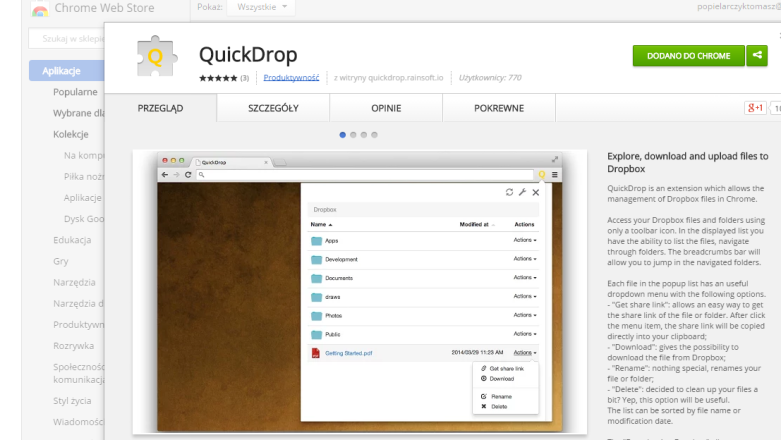Open the Rozrywka sidebar category
The width and height of the screenshot is (781, 440).
pos(73,346)
